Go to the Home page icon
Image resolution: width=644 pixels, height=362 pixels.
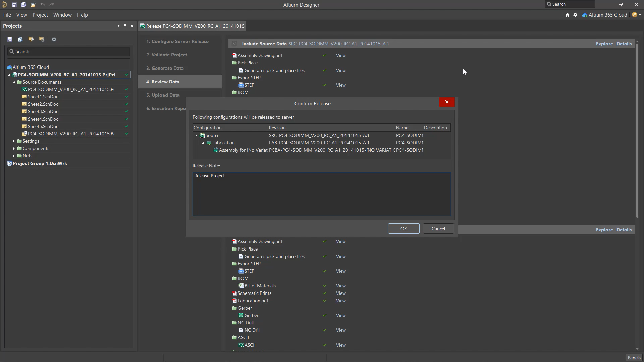point(568,15)
